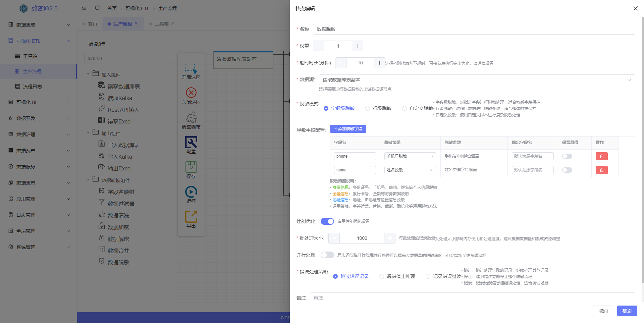The image size is (644, 323).
Task: Collapse the 输入组件 tree folder
Action: click(88, 74)
